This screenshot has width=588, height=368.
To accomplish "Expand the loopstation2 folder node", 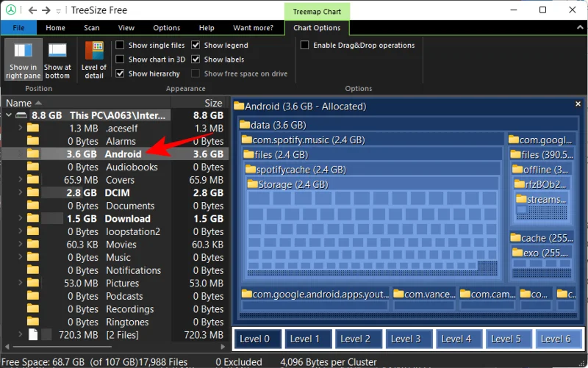I will pyautogui.click(x=20, y=231).
